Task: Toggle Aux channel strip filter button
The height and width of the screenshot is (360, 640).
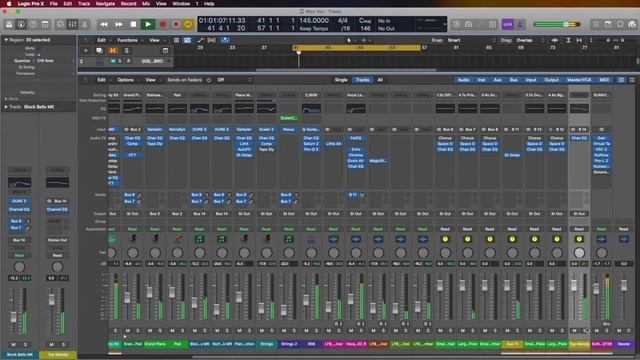Action: tap(498, 80)
